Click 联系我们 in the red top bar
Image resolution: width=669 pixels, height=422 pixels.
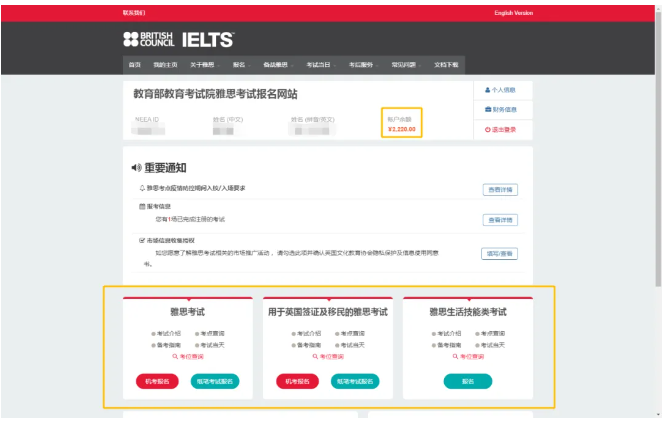(134, 13)
